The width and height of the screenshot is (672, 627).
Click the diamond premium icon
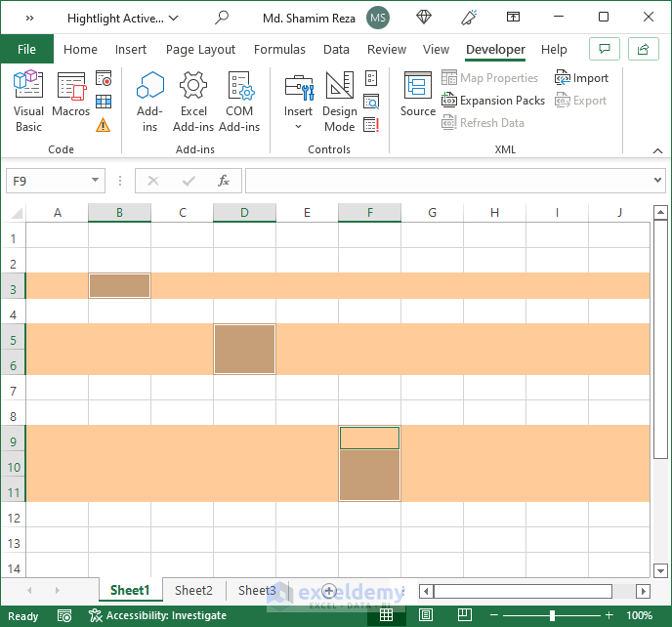point(424,18)
